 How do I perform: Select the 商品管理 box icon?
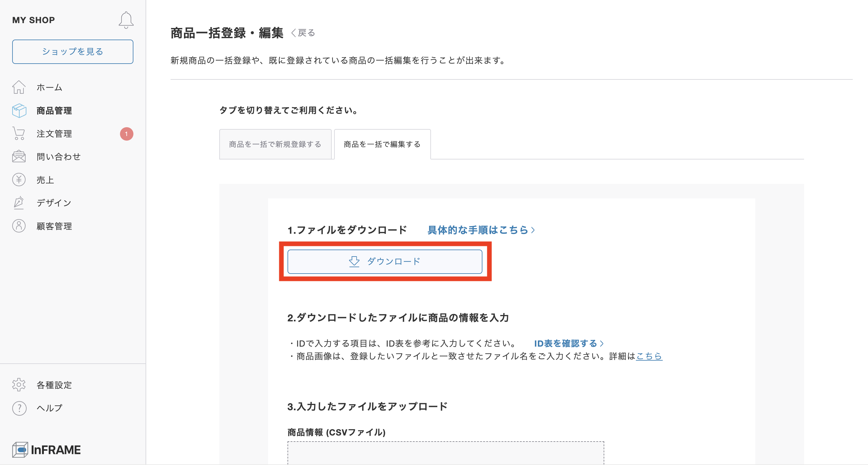click(x=19, y=110)
